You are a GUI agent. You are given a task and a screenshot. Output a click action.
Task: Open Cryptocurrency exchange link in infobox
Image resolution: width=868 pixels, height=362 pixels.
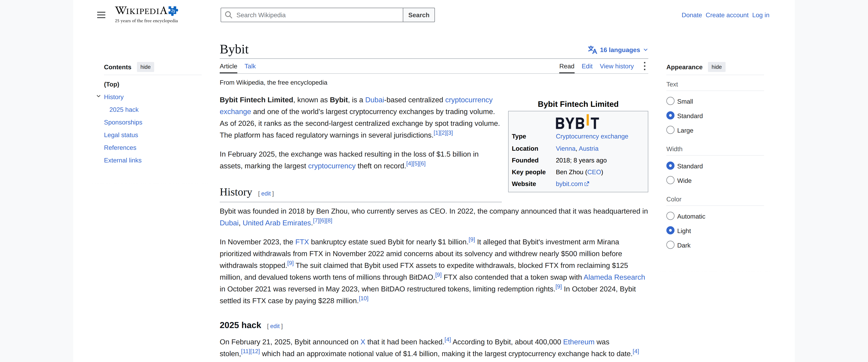tap(592, 136)
